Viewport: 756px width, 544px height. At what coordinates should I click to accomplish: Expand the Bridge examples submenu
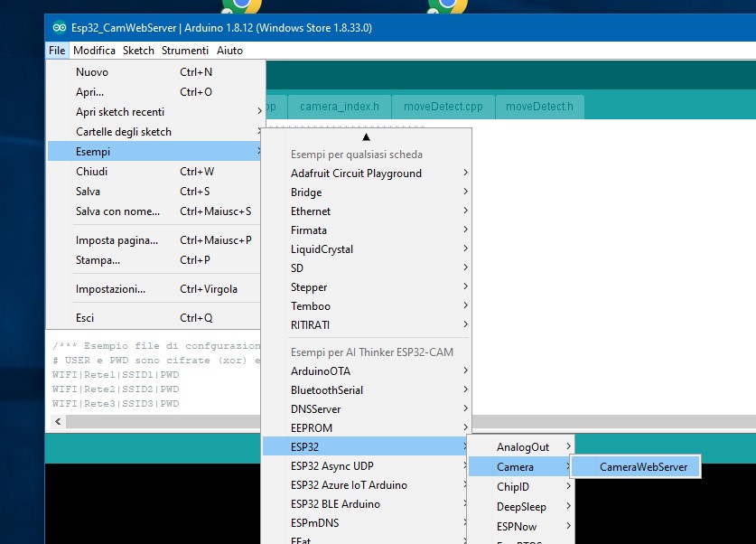click(367, 192)
